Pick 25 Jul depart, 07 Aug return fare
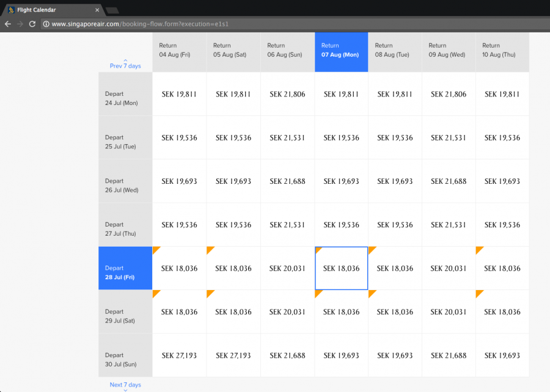This screenshot has width=550, height=392. coord(341,137)
